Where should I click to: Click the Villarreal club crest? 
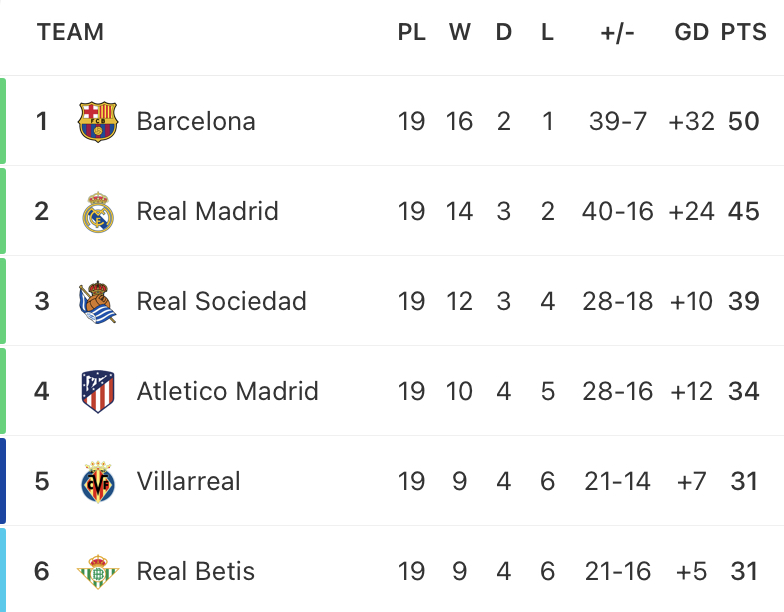(98, 482)
